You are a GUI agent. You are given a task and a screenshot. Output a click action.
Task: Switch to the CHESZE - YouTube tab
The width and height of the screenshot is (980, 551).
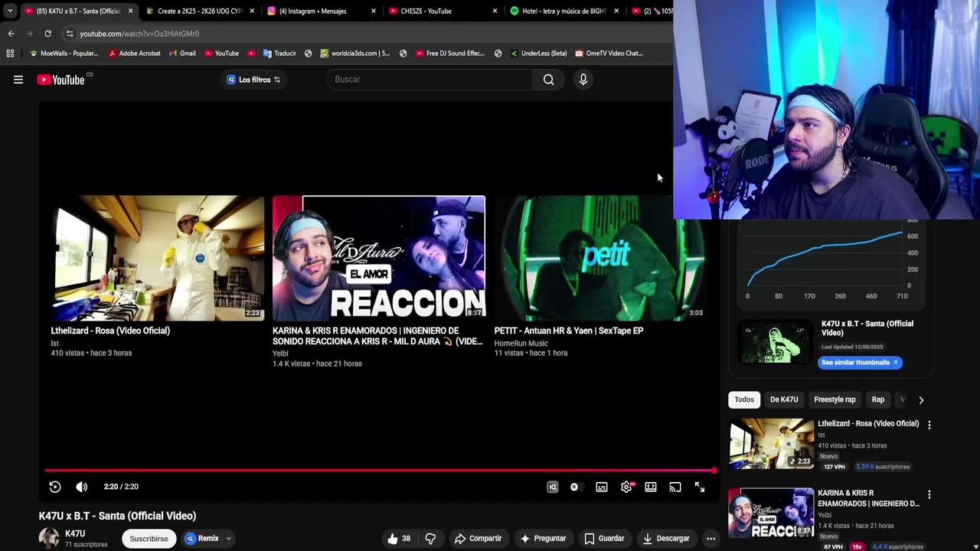(441, 11)
